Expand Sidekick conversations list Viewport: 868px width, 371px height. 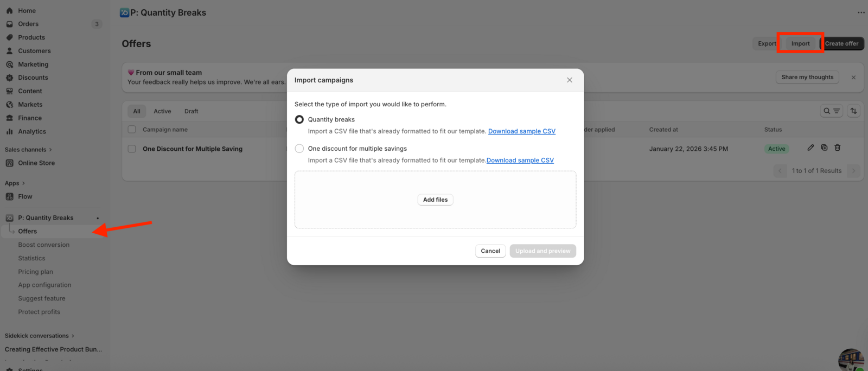[x=73, y=336]
